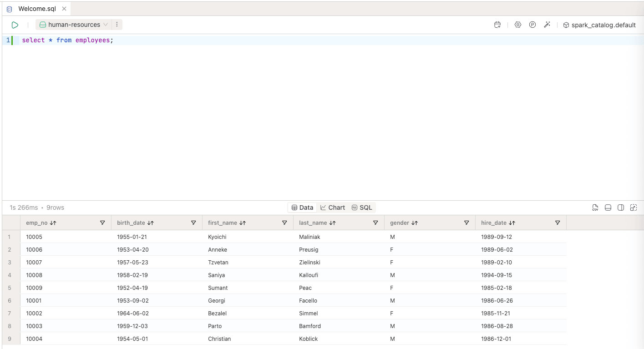Sort by hire_date column
The height and width of the screenshot is (349, 644).
click(512, 223)
